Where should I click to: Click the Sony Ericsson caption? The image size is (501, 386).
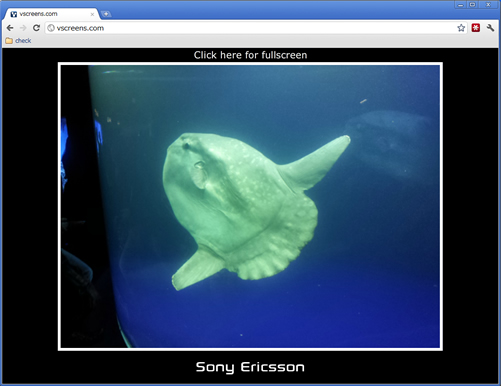250,367
